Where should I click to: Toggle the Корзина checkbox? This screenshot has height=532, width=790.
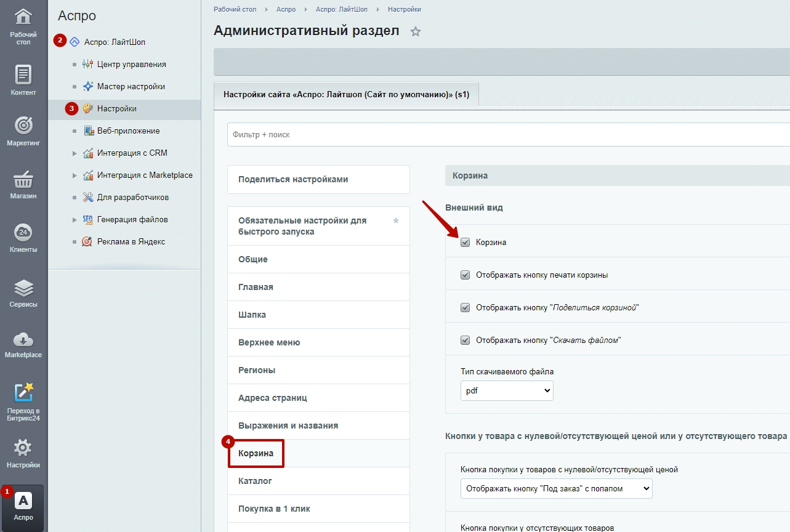tap(466, 243)
